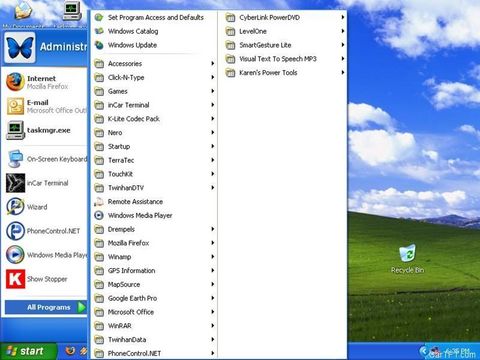Open the MapSource program group
This screenshot has width=480, height=360.
pyautogui.click(x=154, y=284)
